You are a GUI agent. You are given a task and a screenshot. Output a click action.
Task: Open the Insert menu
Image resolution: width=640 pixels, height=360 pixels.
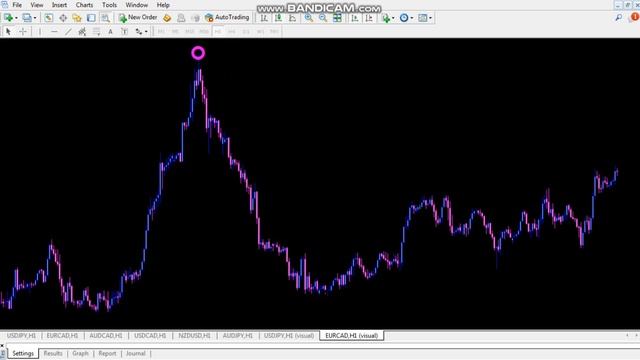[59, 5]
